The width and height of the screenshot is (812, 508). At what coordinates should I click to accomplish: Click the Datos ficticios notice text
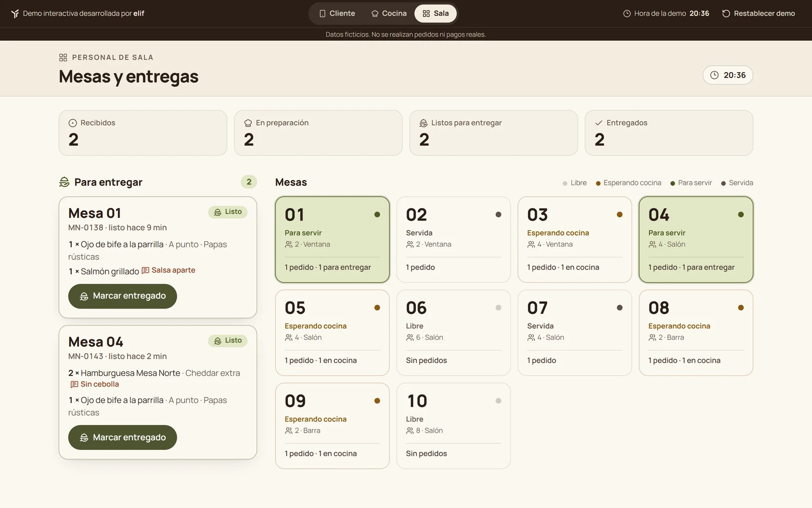[x=406, y=34]
